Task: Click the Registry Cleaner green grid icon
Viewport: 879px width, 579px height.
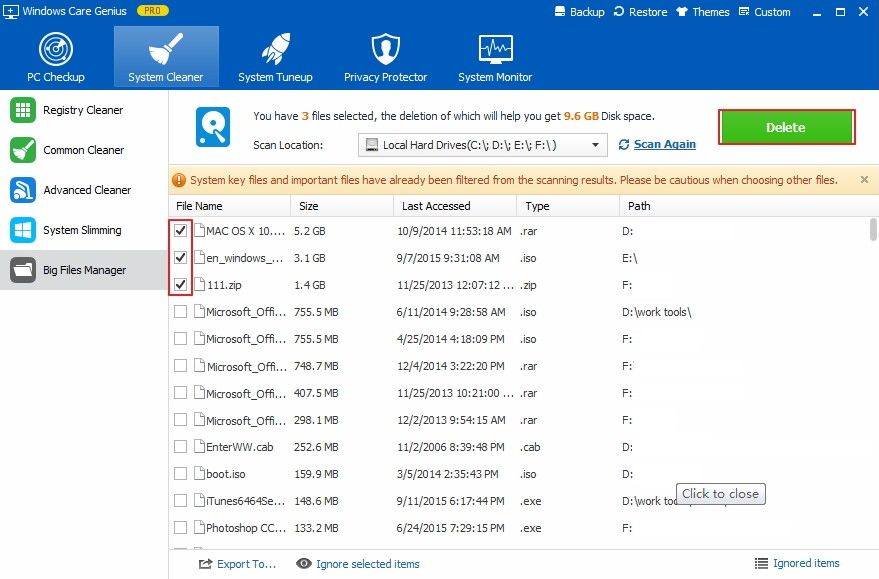Action: pyautogui.click(x=23, y=110)
